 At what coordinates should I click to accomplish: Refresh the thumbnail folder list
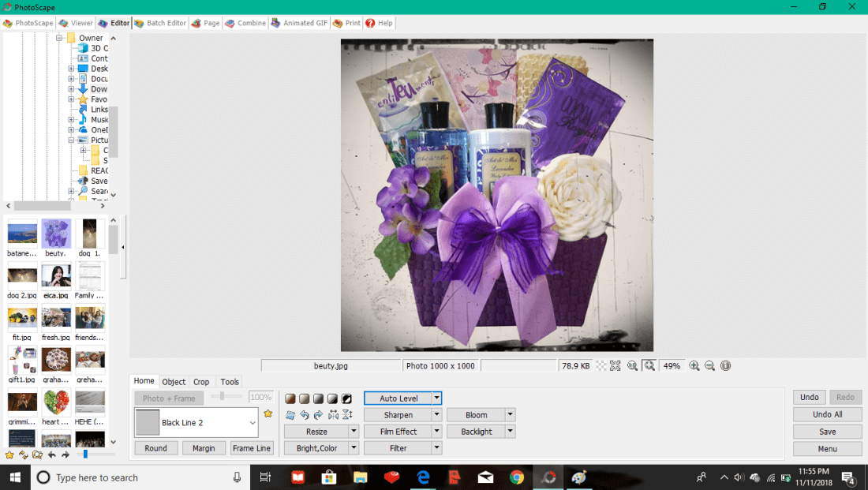[23, 454]
